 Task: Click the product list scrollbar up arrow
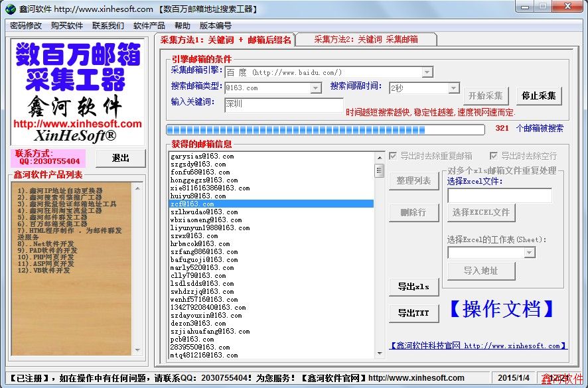[137, 188]
